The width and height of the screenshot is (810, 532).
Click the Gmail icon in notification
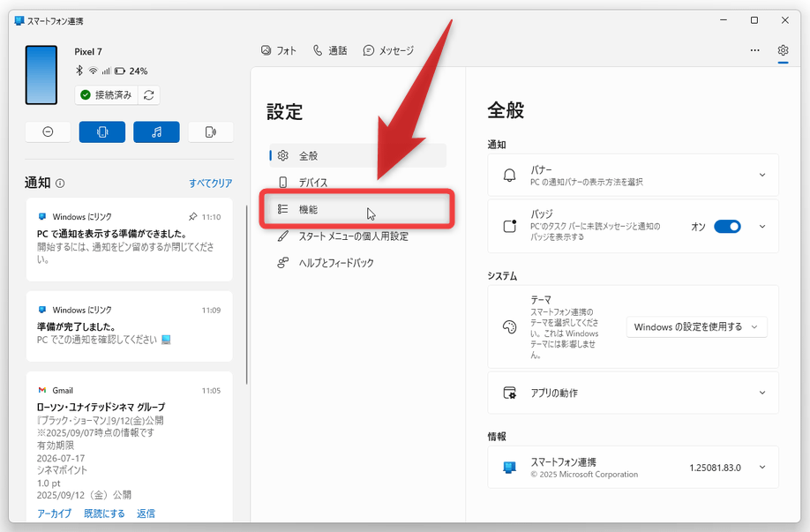(41, 391)
